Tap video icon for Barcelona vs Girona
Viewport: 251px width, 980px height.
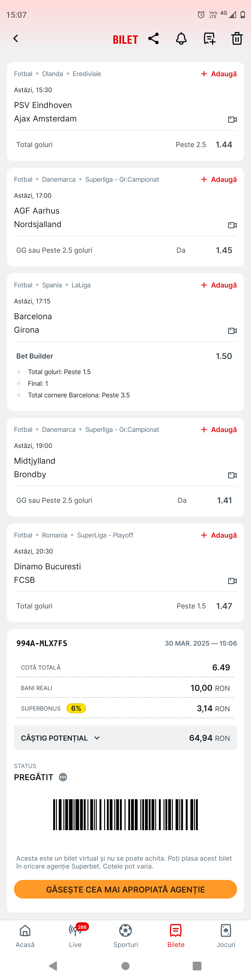coord(232,331)
